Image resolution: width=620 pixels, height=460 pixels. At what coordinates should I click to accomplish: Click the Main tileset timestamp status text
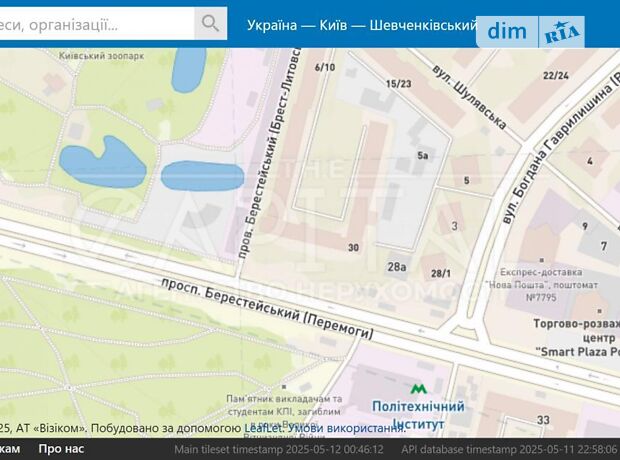279,450
